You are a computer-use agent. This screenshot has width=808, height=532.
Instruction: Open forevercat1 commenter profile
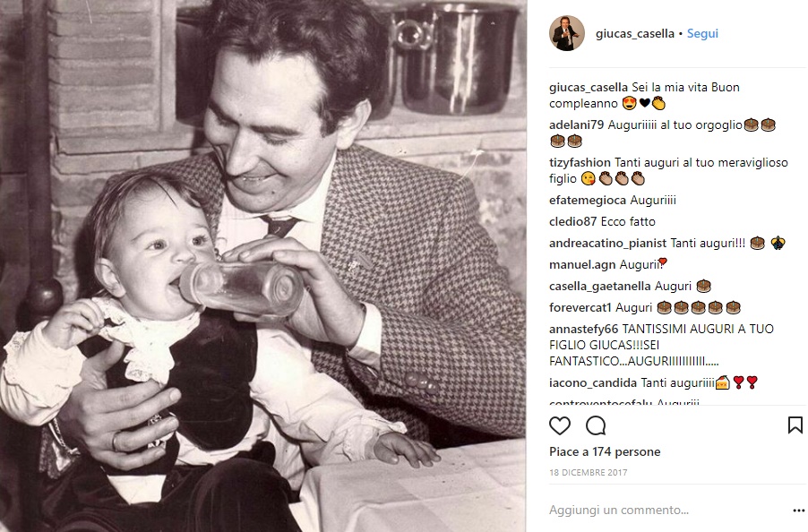coord(580,308)
